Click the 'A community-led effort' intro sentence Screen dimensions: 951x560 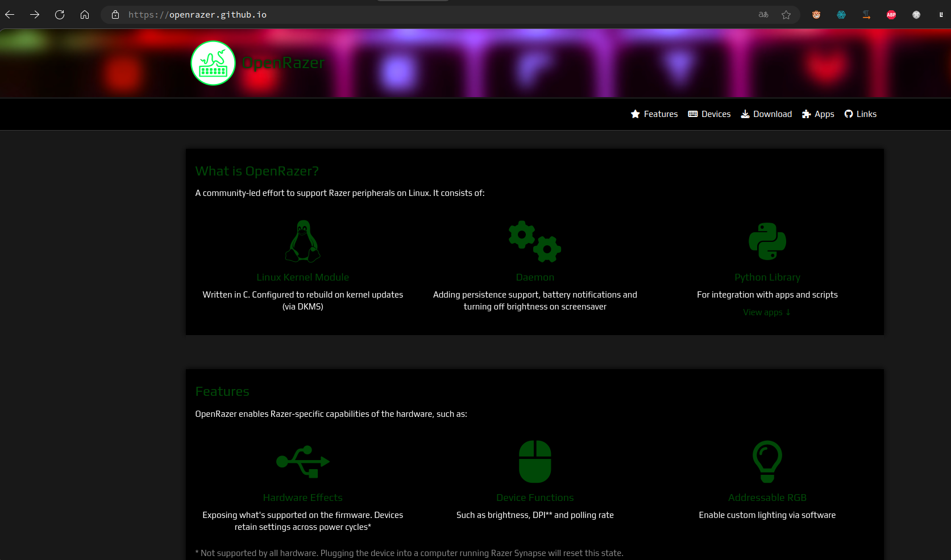[x=340, y=193]
